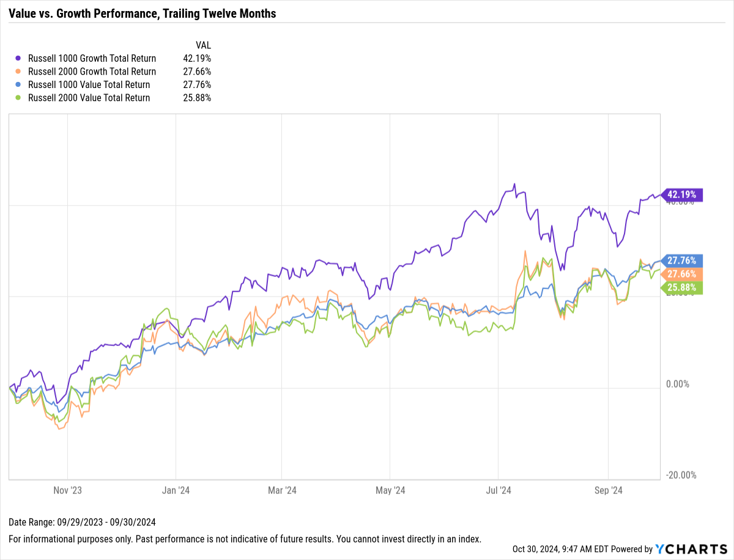Open options on Russell 2000 Growth legend entry

tap(92, 72)
